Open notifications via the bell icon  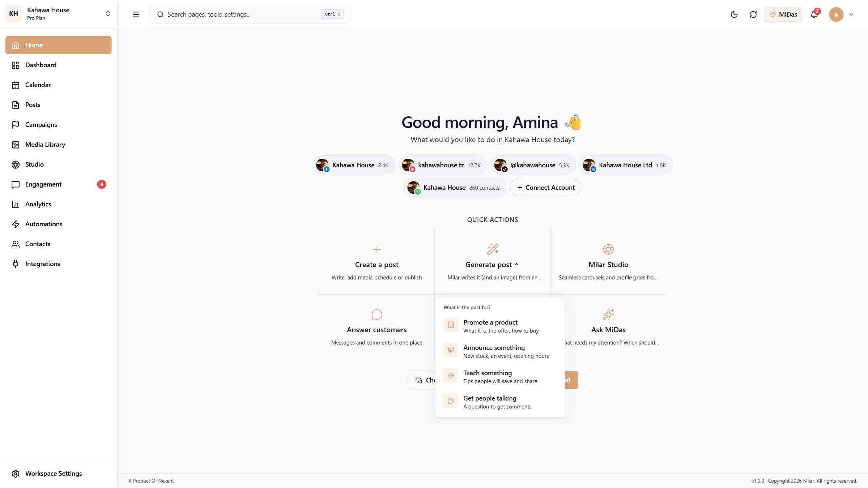click(x=814, y=14)
